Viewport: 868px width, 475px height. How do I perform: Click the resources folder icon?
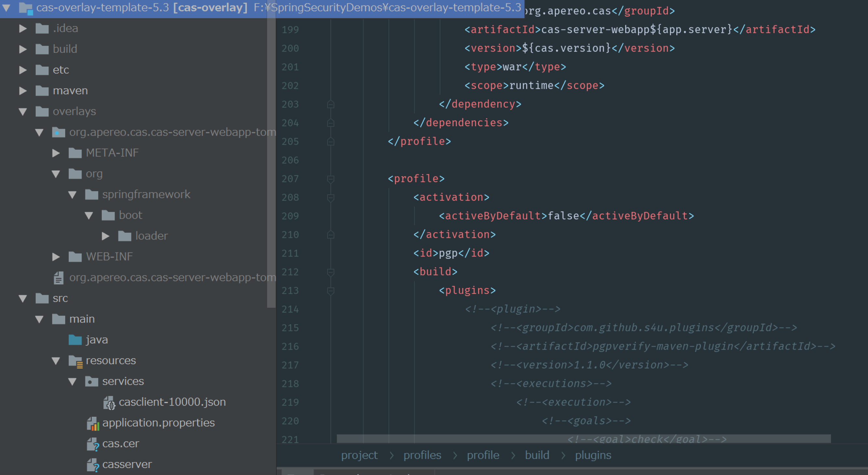75,361
